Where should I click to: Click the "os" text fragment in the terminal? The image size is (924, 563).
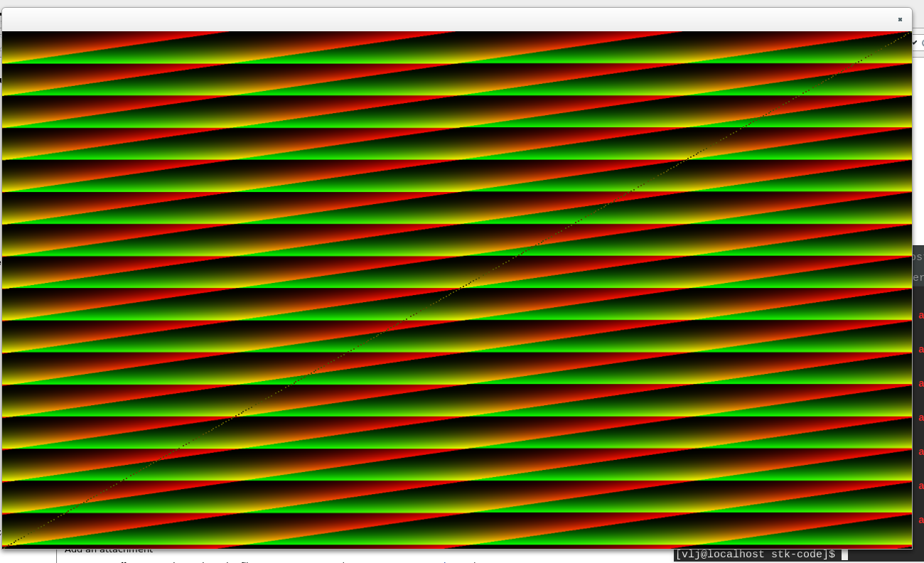918,257
